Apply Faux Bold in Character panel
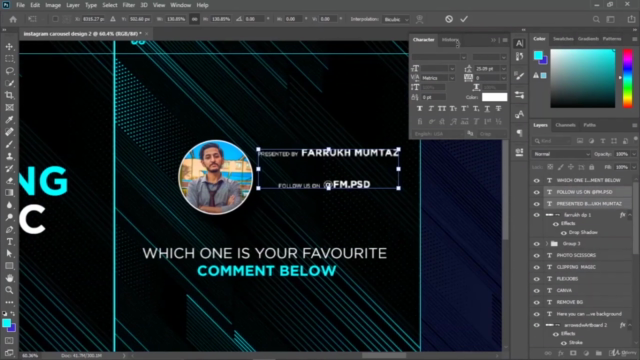This screenshot has width=640, height=360. pos(420,109)
